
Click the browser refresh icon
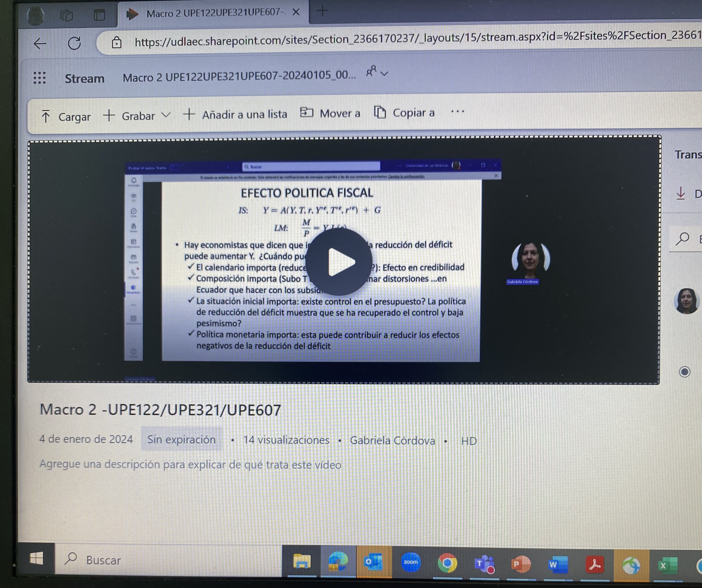coord(74,43)
